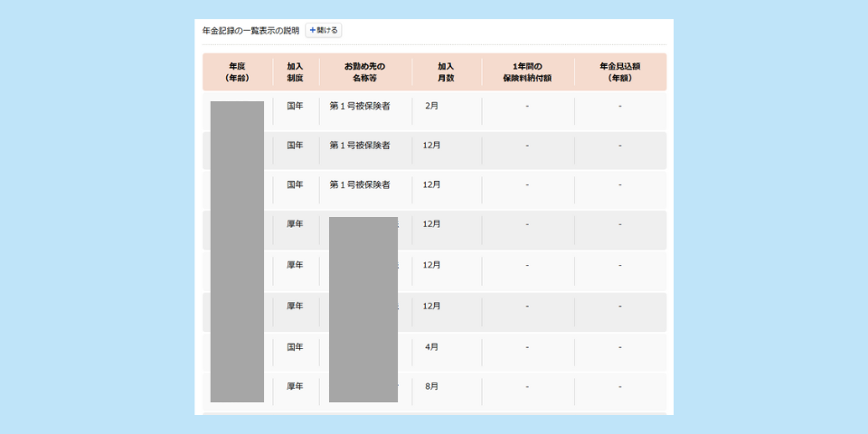Image resolution: width=868 pixels, height=434 pixels.
Task: Select the 年度（年齢） column header
Action: (238, 72)
